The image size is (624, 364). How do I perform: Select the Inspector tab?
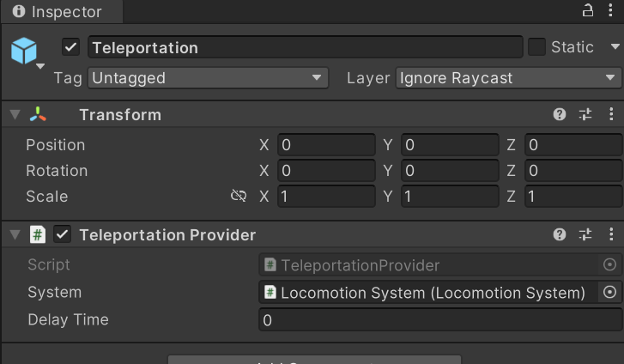(62, 11)
